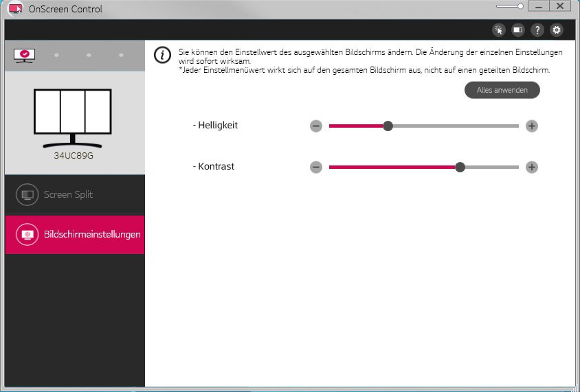Increase Helligkeit with the plus button
The width and height of the screenshot is (580, 392).
pyautogui.click(x=531, y=126)
